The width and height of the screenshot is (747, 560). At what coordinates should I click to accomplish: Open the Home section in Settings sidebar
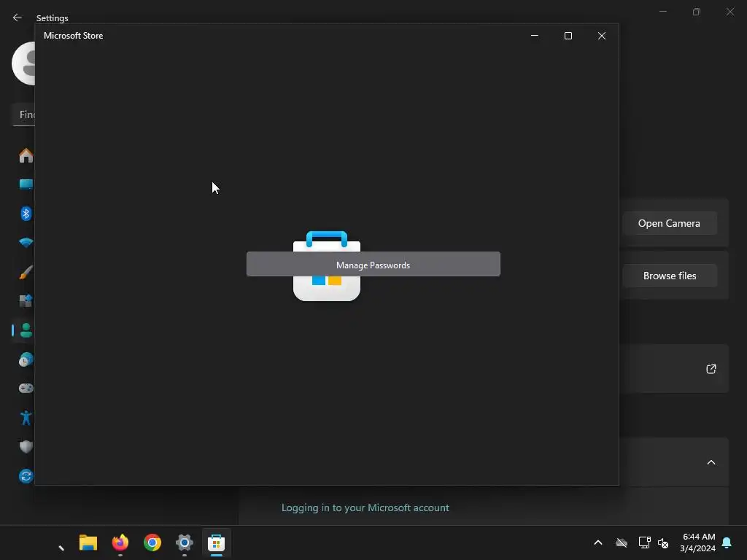pos(26,155)
